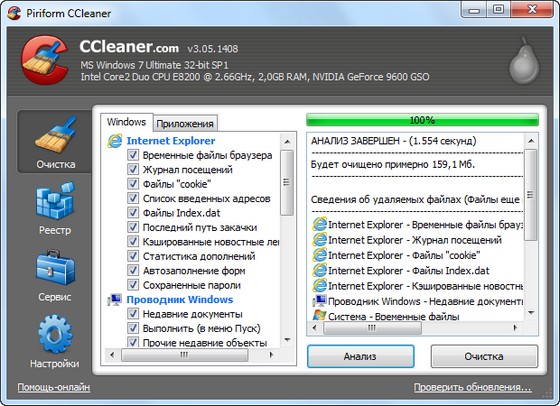Image resolution: width=560 pixels, height=406 pixels.
Task: Uncheck the Сохраненные пароли checkbox
Action: (133, 285)
